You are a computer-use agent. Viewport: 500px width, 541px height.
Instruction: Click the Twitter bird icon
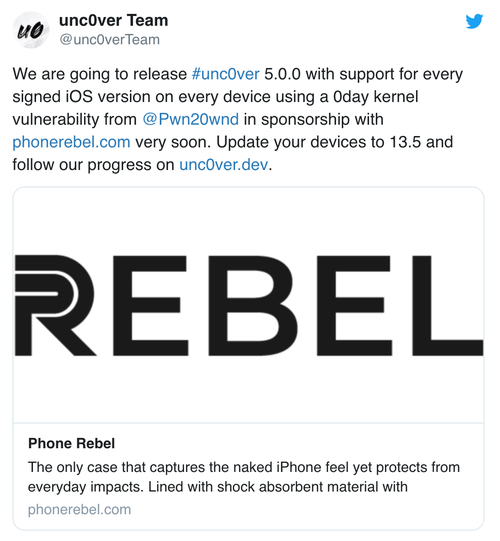click(474, 21)
